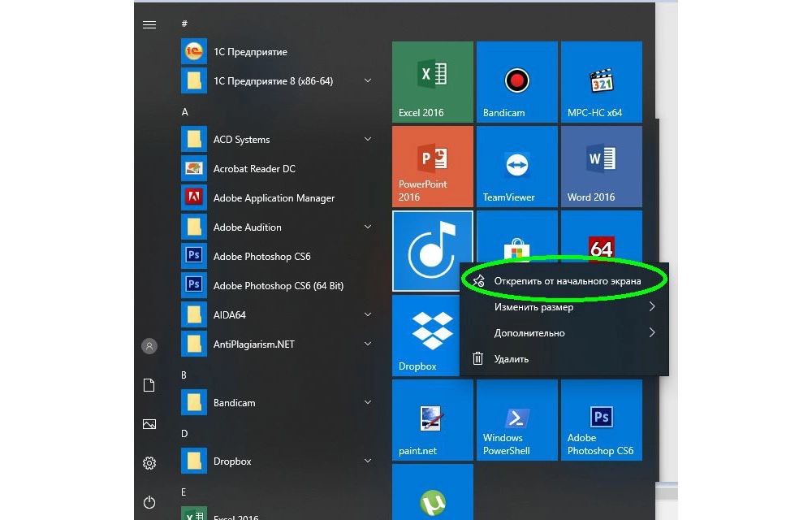Open the Windows PowerShell tile
The image size is (812, 520).
[516, 419]
